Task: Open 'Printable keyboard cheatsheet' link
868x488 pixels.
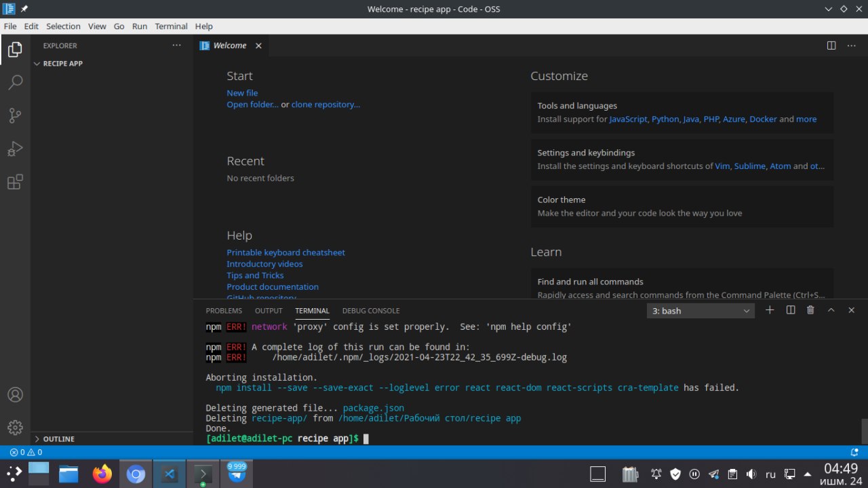Action: pyautogui.click(x=285, y=252)
